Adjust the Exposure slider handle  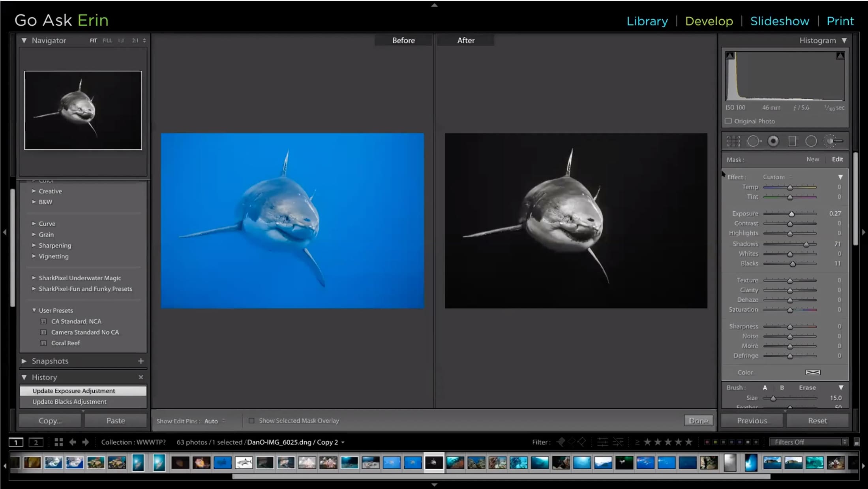coord(791,214)
